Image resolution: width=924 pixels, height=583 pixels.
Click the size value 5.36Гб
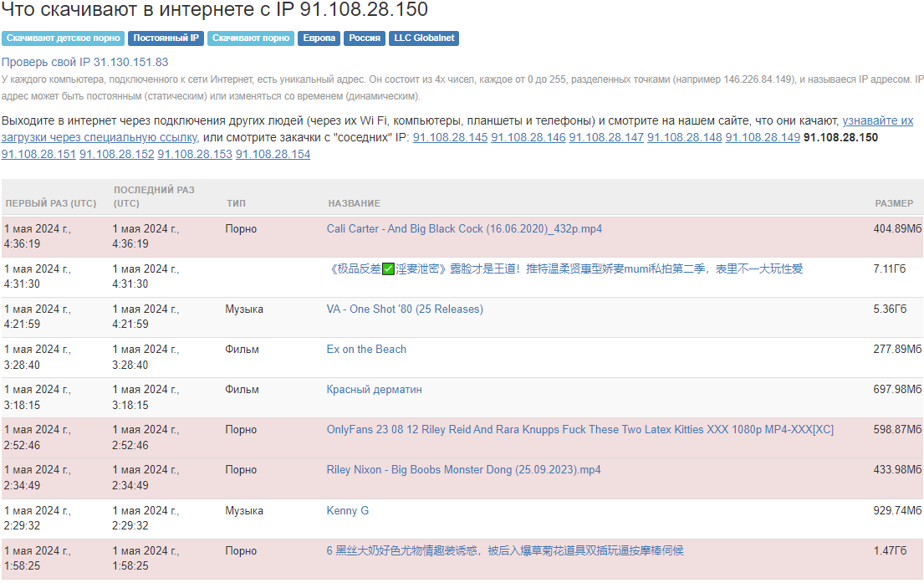pyautogui.click(x=890, y=309)
